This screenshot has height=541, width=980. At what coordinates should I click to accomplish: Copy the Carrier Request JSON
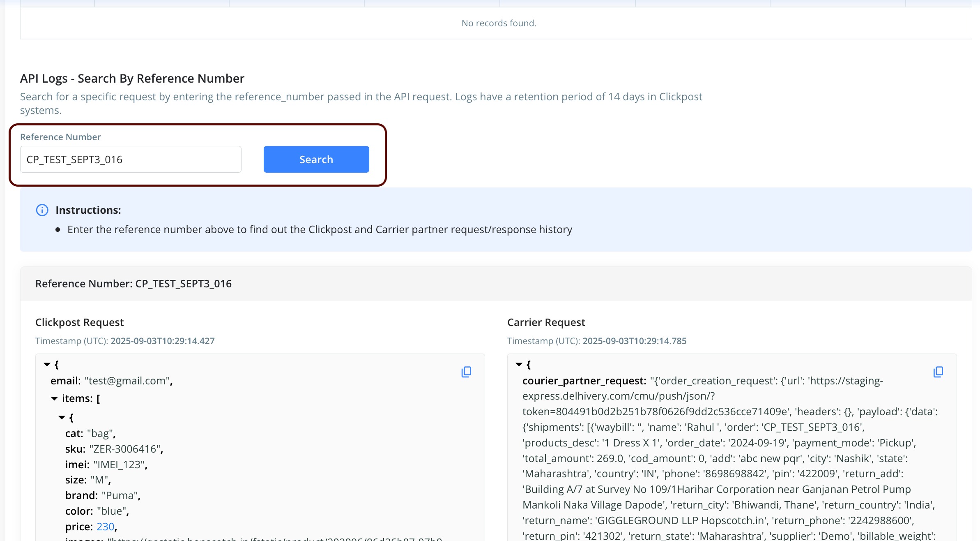pos(938,372)
